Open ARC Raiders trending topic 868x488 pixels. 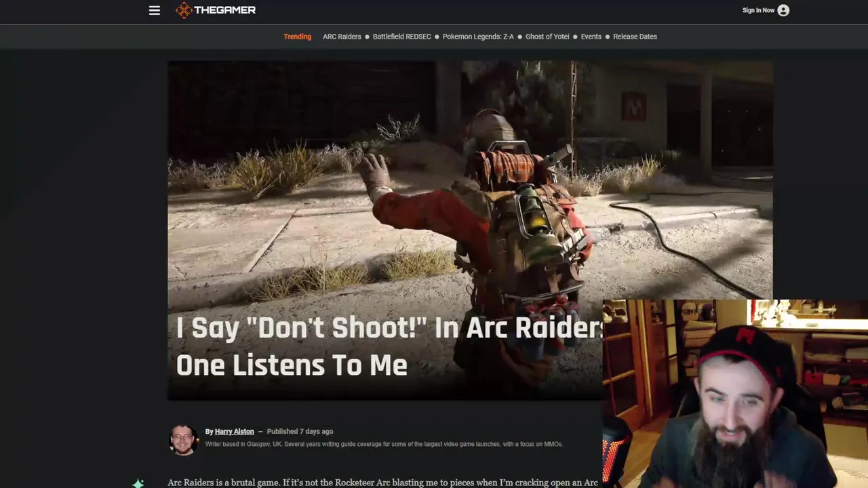tap(342, 37)
